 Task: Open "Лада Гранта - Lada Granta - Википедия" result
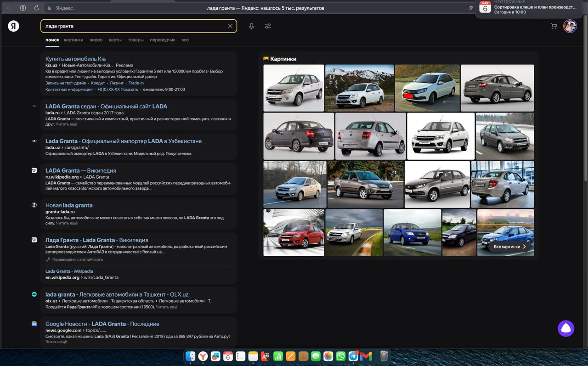(x=96, y=240)
